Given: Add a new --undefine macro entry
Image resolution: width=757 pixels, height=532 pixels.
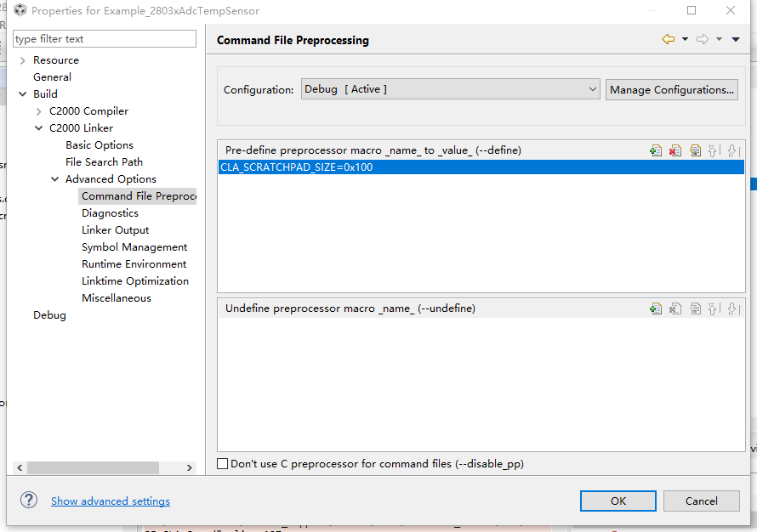Looking at the screenshot, I should (x=655, y=308).
